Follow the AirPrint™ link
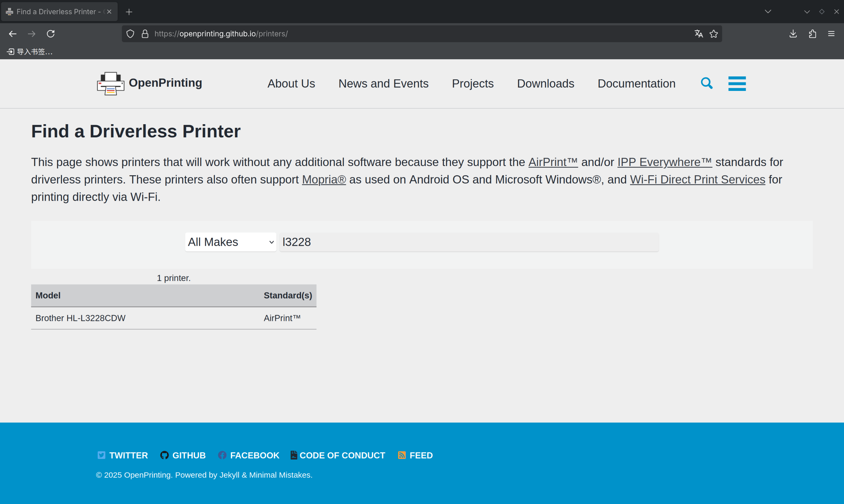The image size is (844, 504). [x=553, y=162]
